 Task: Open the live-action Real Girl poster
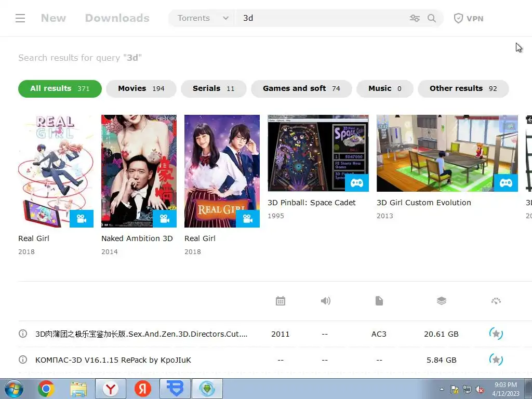pos(222,171)
